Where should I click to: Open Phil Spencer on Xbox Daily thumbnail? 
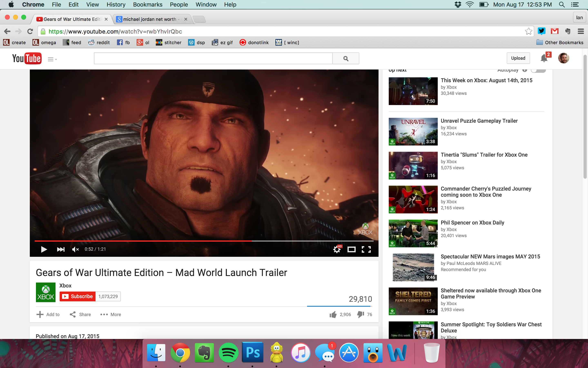(413, 233)
